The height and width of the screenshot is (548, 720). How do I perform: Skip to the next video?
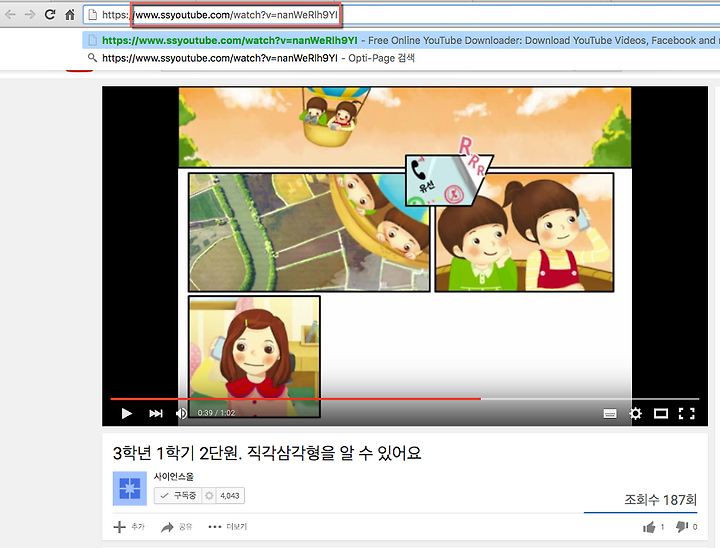click(156, 413)
